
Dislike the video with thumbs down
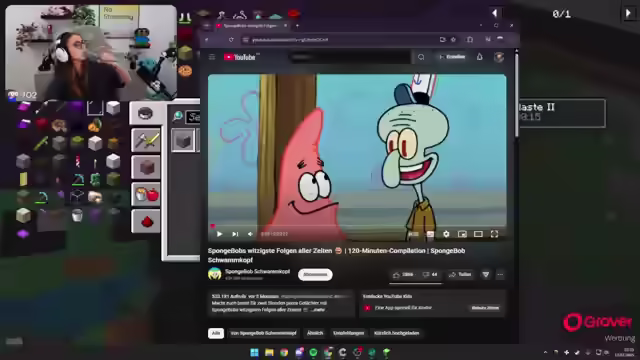(430, 275)
